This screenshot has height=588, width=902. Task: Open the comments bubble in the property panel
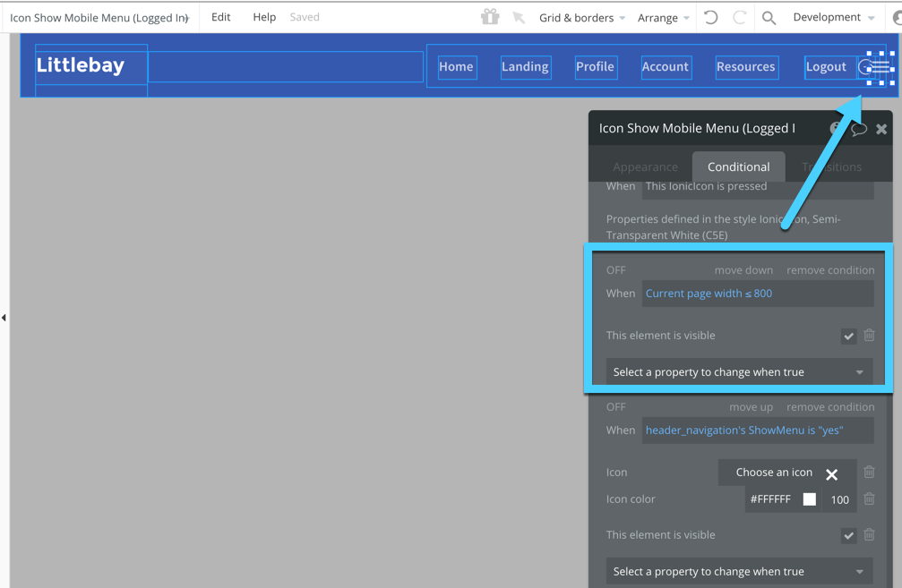(x=859, y=129)
